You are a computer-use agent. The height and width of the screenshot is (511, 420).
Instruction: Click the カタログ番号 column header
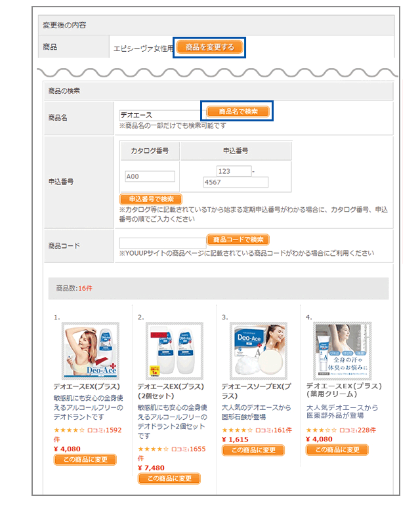(150, 151)
